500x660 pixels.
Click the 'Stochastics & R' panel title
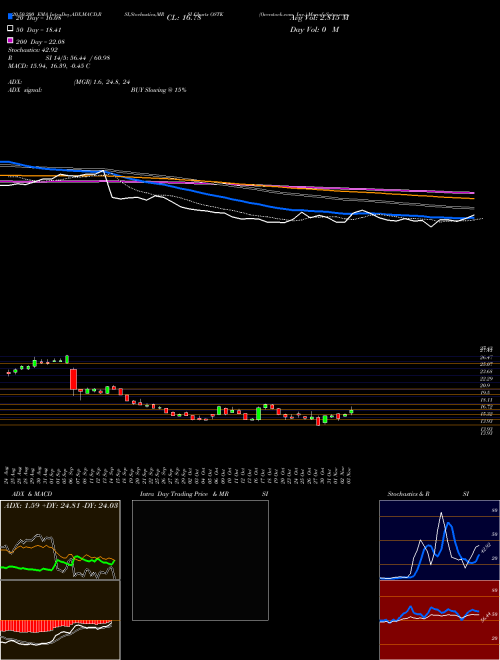click(408, 494)
